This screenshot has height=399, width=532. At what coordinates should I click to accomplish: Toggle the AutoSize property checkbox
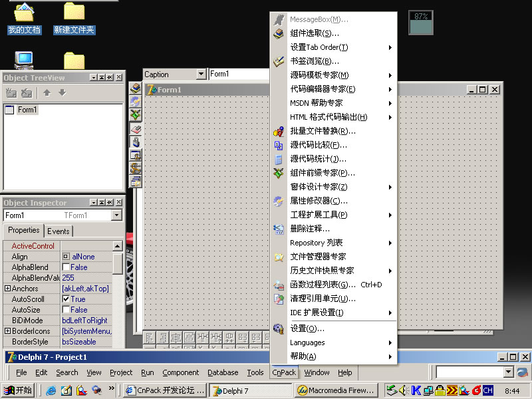point(66,310)
